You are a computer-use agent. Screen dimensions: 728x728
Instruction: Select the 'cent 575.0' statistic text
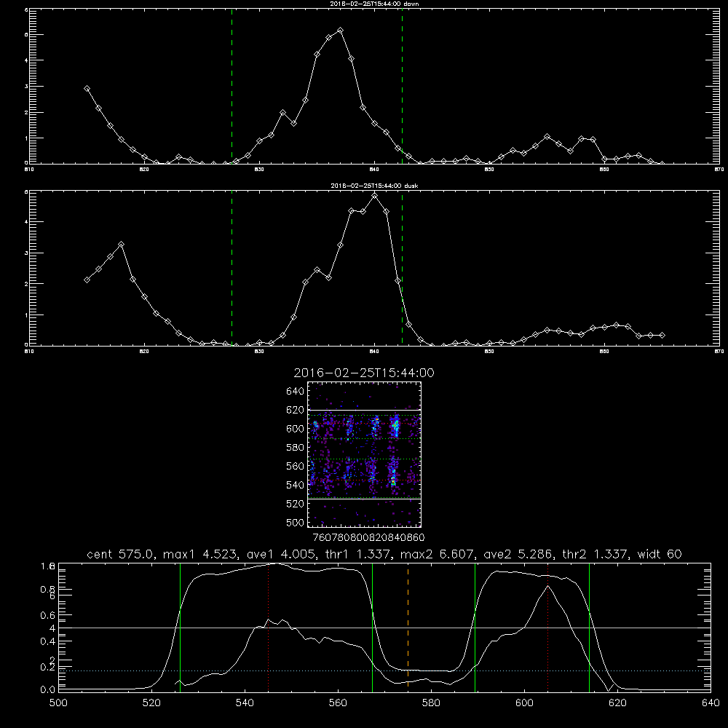(120, 554)
